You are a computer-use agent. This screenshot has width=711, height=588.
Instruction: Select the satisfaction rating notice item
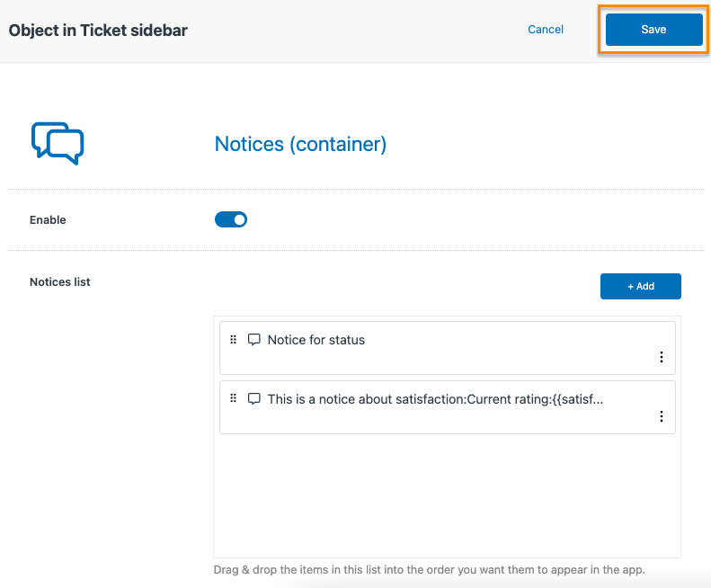[x=447, y=407]
